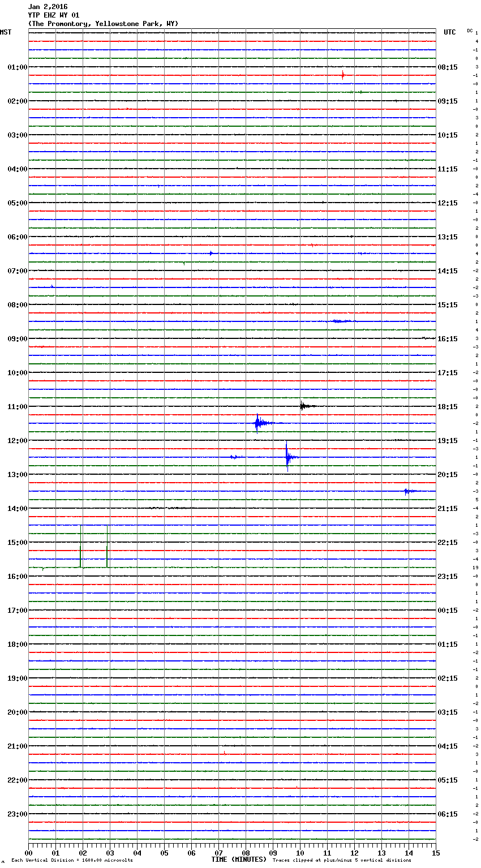Click the 03 minute axis tick label
This screenshot has height=868, width=481.
(x=110, y=853)
